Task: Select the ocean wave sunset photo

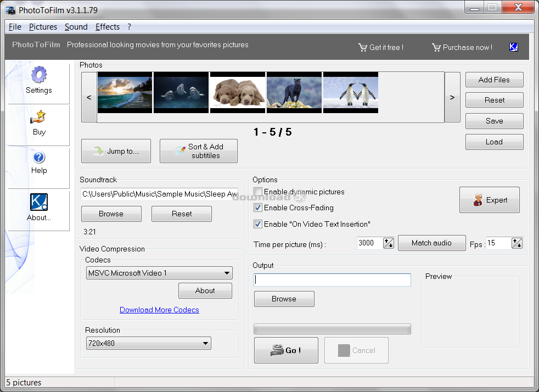Action: pos(125,92)
